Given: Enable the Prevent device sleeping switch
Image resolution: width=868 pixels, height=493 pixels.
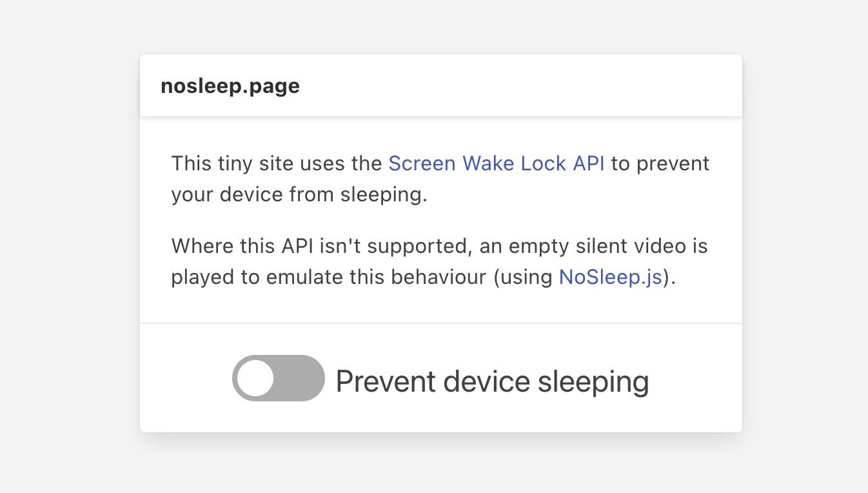Looking at the screenshot, I should [278, 378].
